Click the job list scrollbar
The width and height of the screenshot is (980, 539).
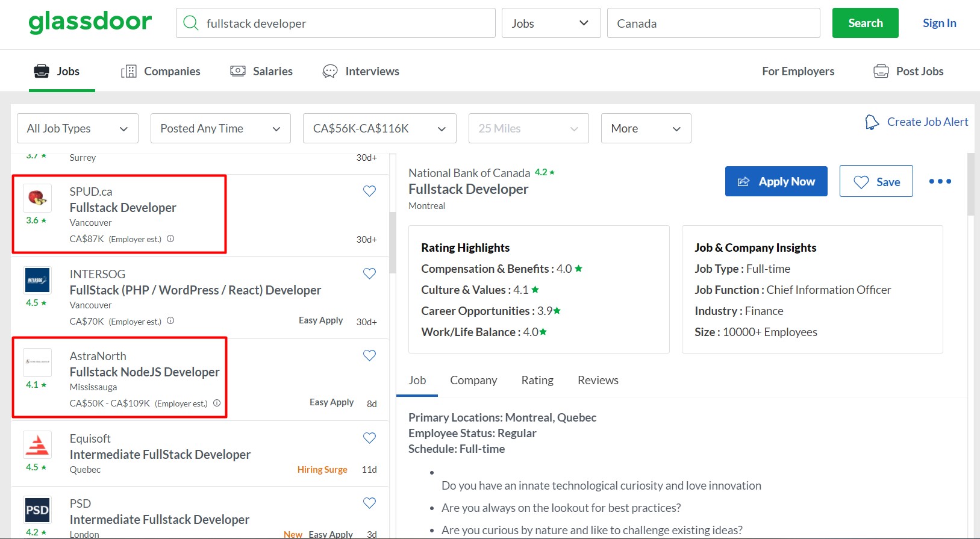pos(393,243)
